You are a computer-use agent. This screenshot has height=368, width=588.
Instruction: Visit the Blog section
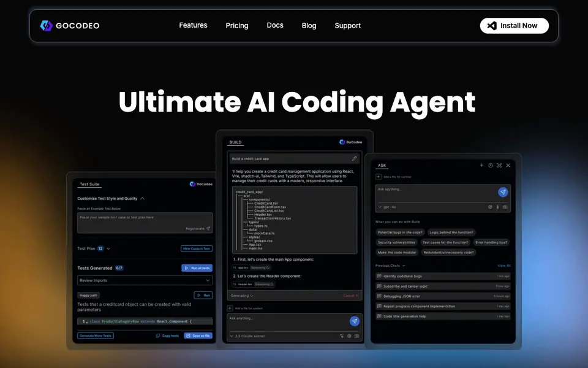[x=309, y=26]
